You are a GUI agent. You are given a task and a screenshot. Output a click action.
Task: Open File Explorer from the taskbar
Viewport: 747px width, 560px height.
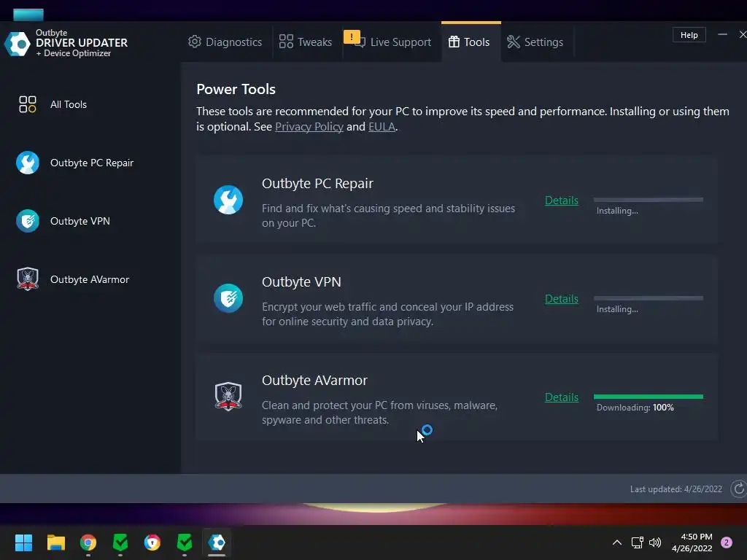tap(55, 542)
